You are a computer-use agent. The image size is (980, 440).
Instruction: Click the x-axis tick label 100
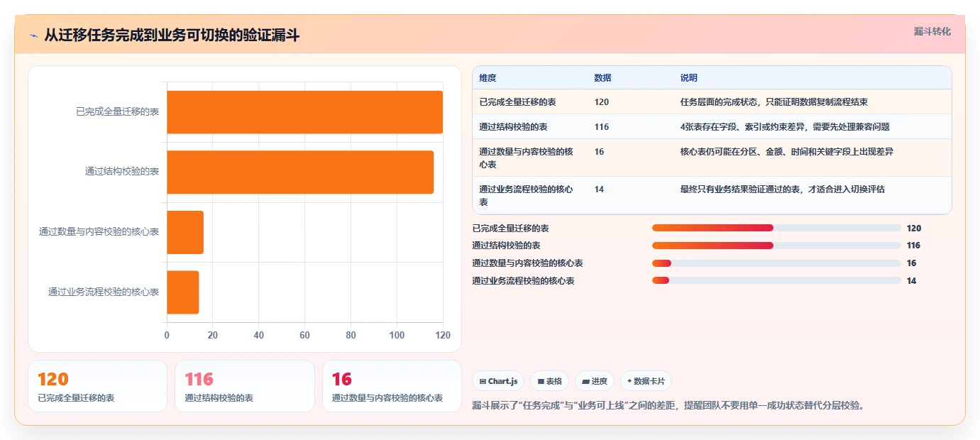[397, 336]
